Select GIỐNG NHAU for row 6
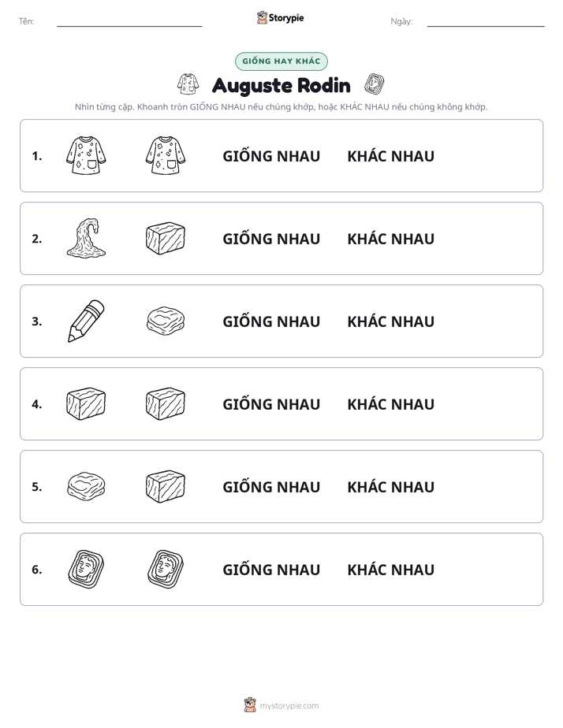Image resolution: width=563 pixels, height=728 pixels. coord(271,569)
